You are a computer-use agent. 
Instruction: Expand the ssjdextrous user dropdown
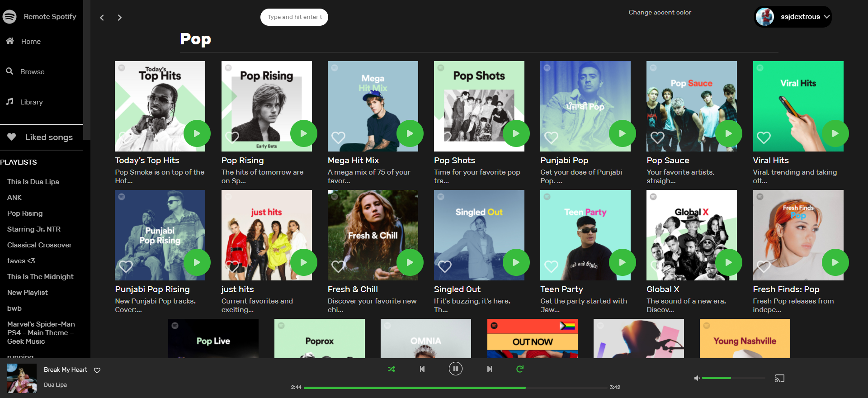pos(827,17)
